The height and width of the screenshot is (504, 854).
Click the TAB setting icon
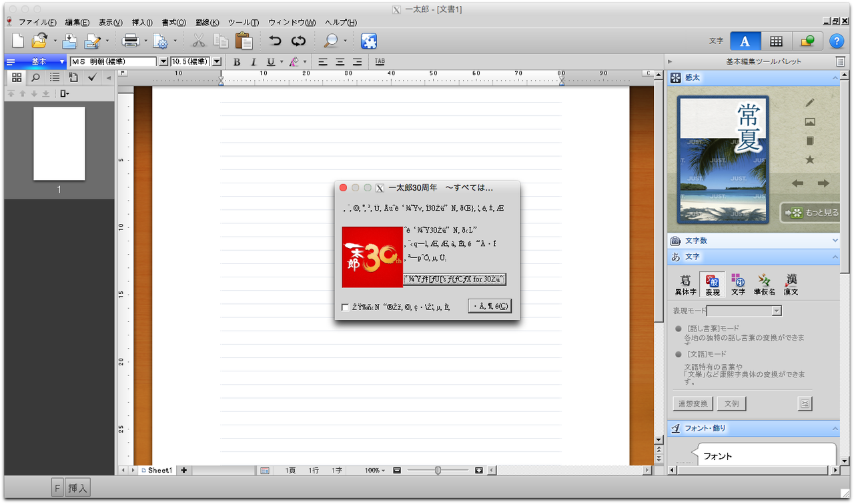coord(380,61)
